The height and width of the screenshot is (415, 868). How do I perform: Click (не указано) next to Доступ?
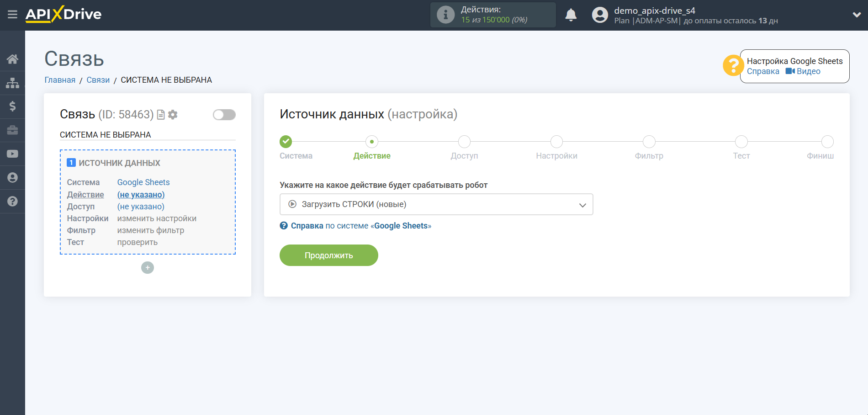pyautogui.click(x=140, y=206)
